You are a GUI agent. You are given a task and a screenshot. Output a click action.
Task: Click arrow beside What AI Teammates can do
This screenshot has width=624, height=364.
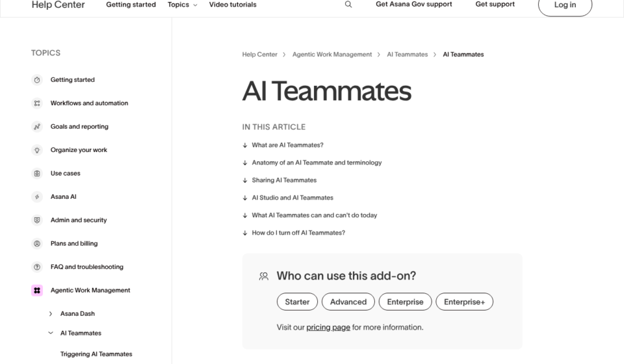tap(245, 215)
